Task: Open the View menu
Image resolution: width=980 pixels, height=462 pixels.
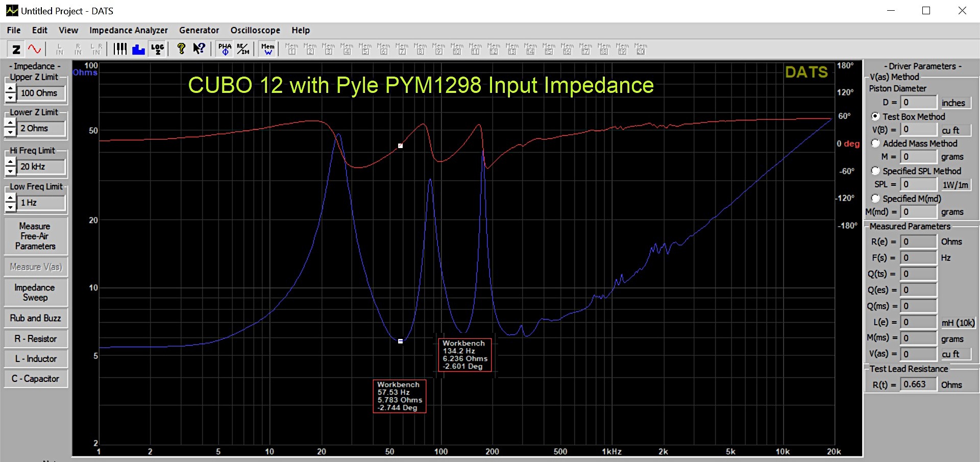Action: (x=68, y=30)
